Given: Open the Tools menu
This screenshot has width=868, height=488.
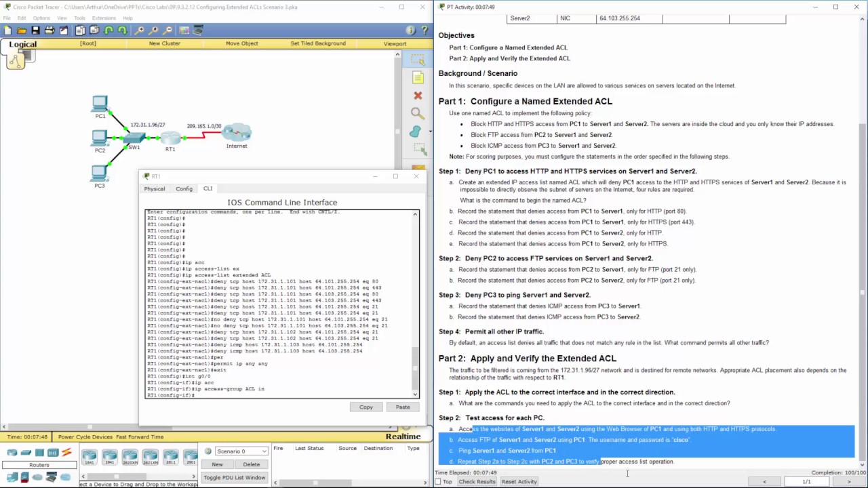Looking at the screenshot, I should point(79,18).
